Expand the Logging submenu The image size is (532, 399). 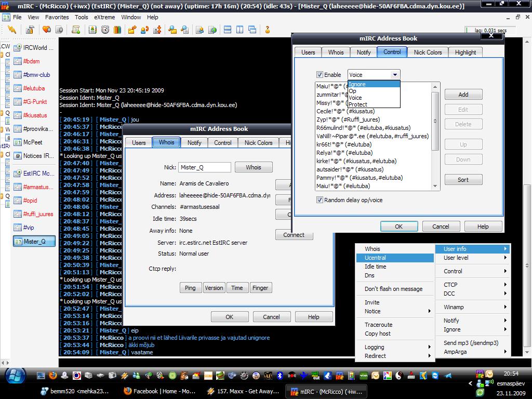(x=395, y=347)
